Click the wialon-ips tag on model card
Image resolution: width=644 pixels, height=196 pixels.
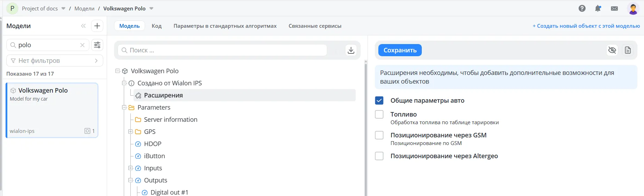tap(22, 131)
